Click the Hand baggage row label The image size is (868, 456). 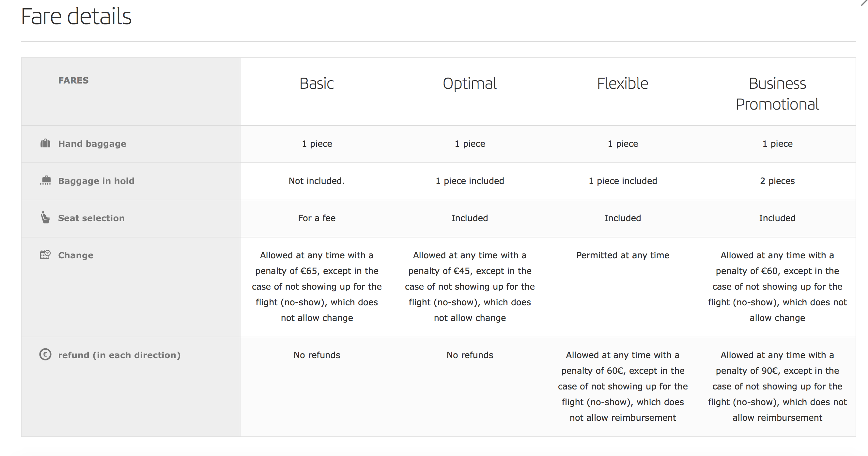pos(92,144)
